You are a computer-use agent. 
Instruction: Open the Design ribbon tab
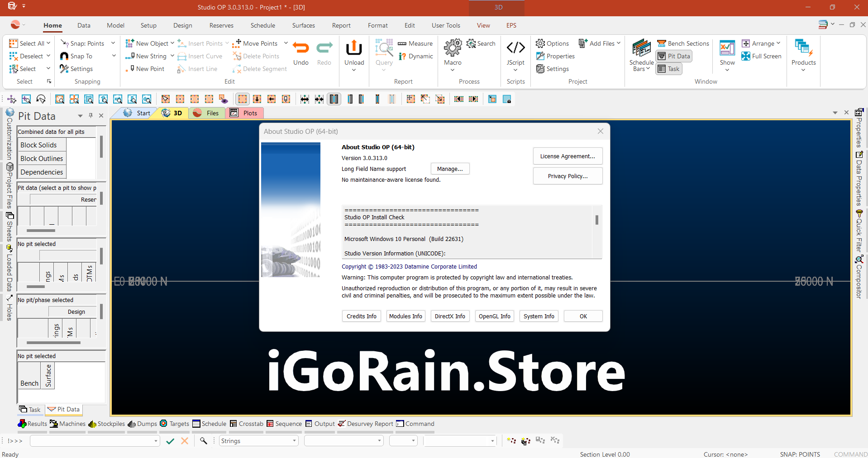[182, 25]
